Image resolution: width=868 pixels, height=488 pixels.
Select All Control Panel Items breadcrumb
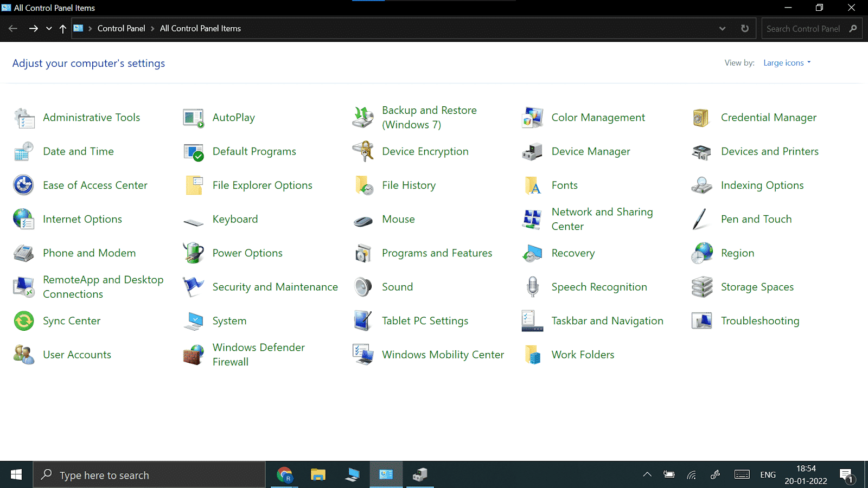[200, 29]
